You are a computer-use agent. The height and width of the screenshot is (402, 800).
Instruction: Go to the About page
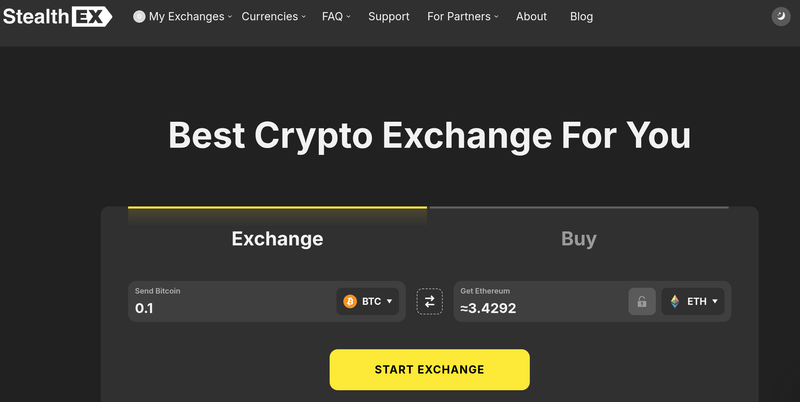[531, 17]
